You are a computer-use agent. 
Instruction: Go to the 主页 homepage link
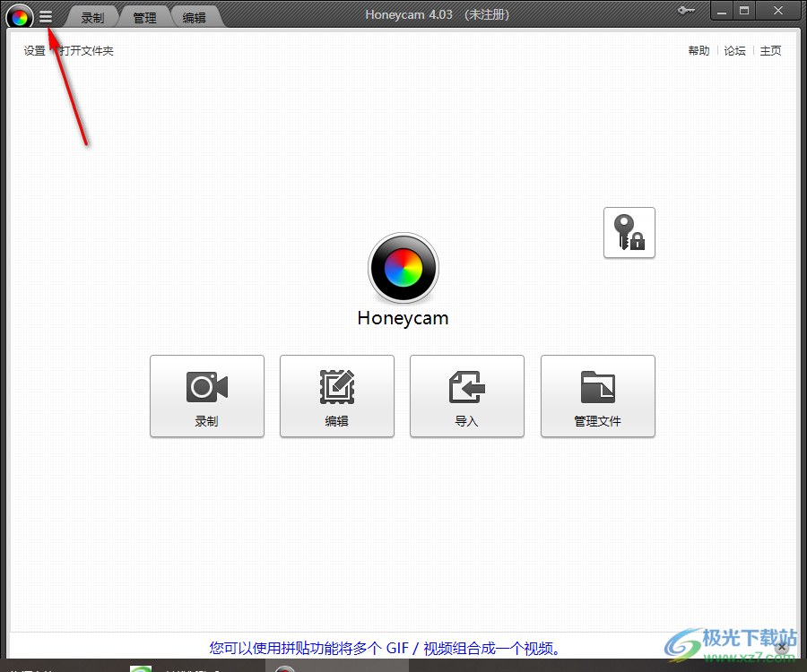(771, 50)
